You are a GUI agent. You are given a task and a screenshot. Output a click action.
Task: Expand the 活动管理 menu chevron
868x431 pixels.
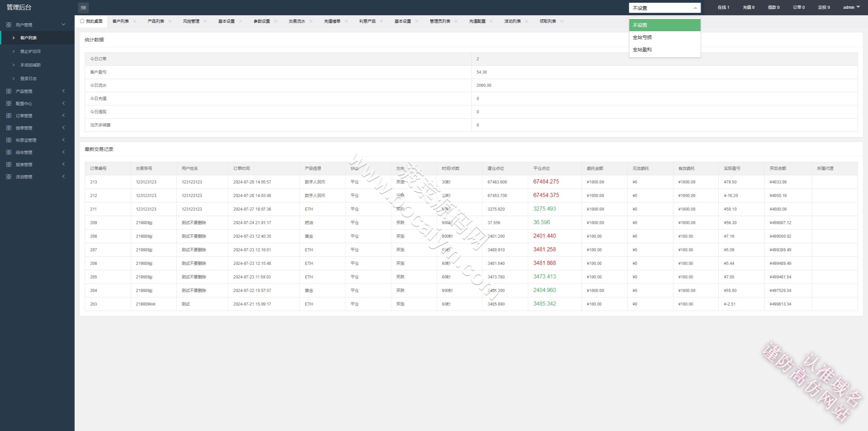click(x=63, y=176)
